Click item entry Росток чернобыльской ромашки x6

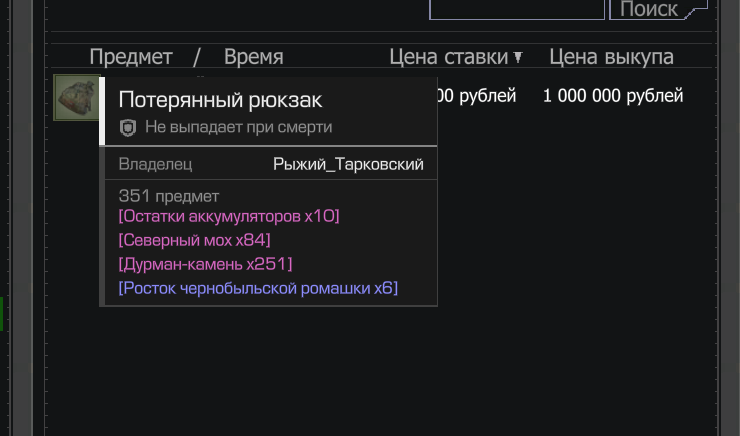258,288
